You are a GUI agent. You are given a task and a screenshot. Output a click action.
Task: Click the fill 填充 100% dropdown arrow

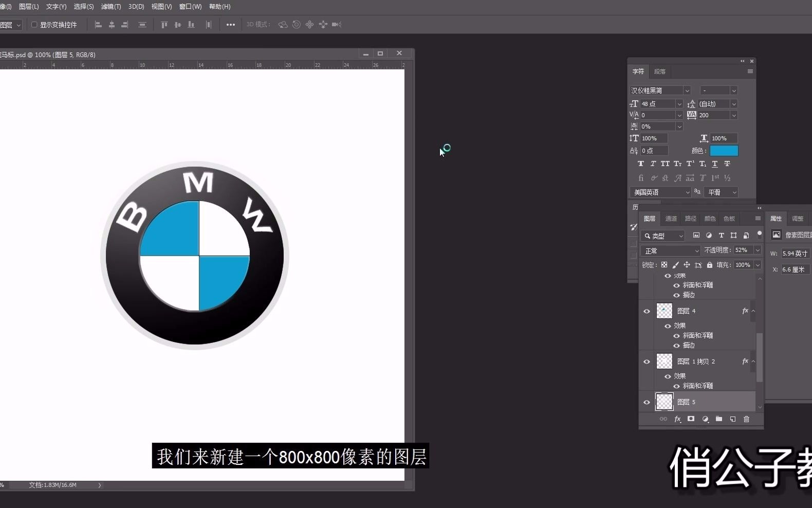758,265
